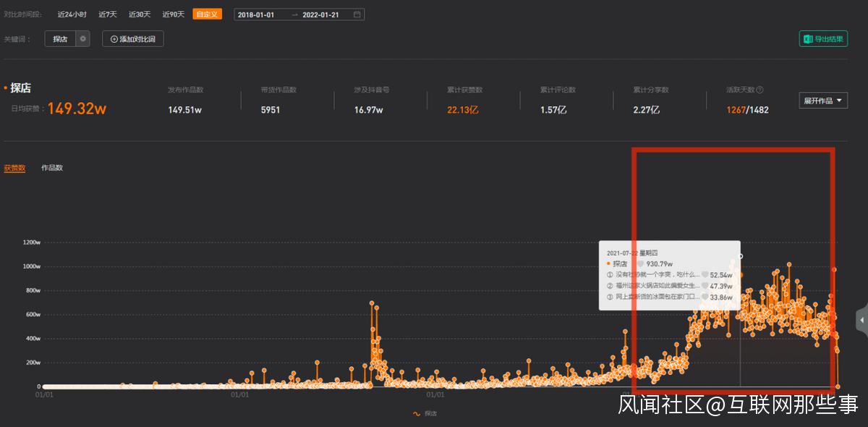Open the calendar icon in date picker
Screen dimensions: 868x427
pos(357,14)
